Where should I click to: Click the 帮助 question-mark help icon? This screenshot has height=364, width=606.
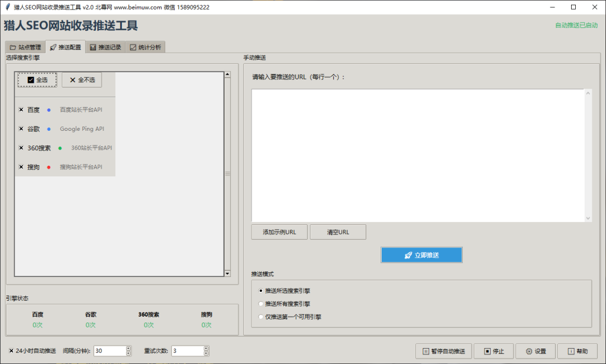pos(570,351)
